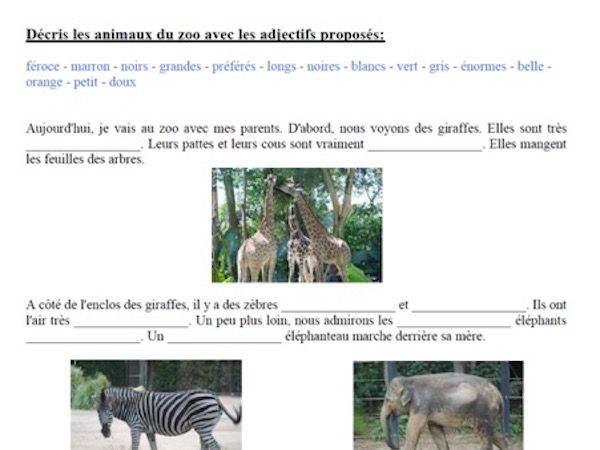Select the adjective 'énormes'
600x450 pixels.
(x=483, y=66)
